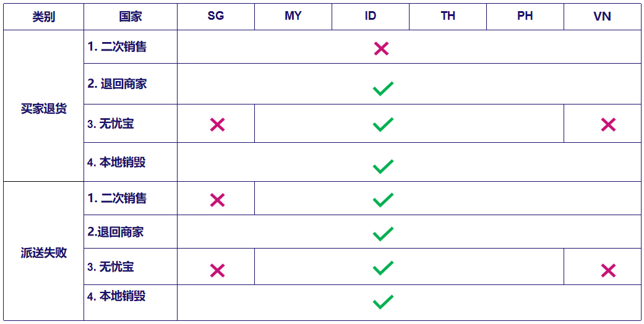
Task: Select the MY column header
Action: 293,17
